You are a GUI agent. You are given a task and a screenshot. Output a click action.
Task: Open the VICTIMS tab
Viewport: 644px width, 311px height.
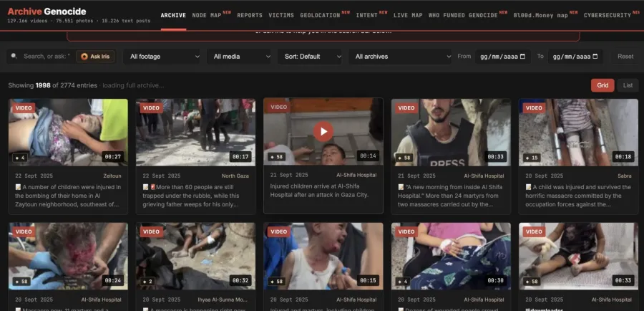(281, 15)
